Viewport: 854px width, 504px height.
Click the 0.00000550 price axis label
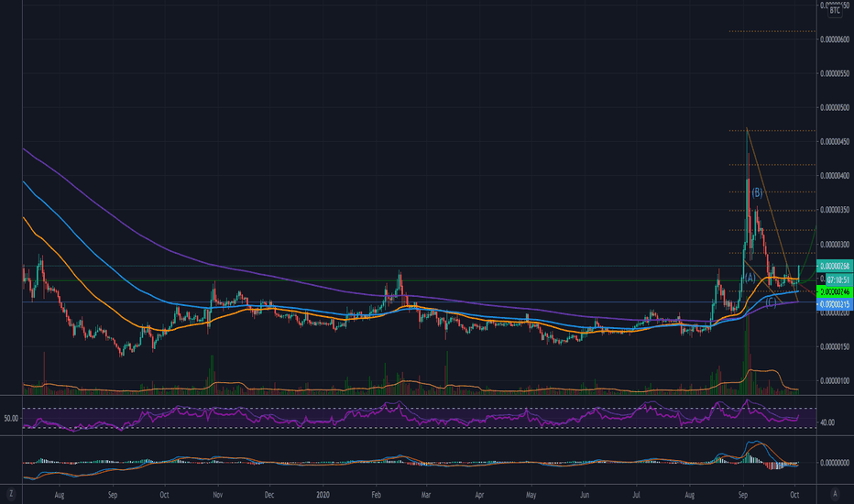[835, 73]
